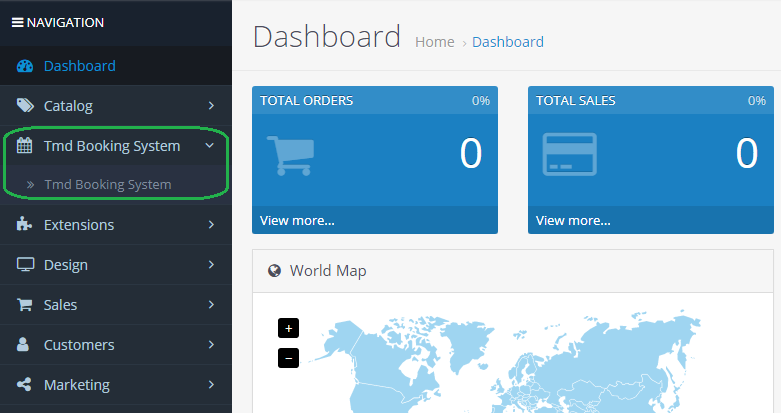
Task: Expand the Extensions menu chevron
Action: coord(211,225)
